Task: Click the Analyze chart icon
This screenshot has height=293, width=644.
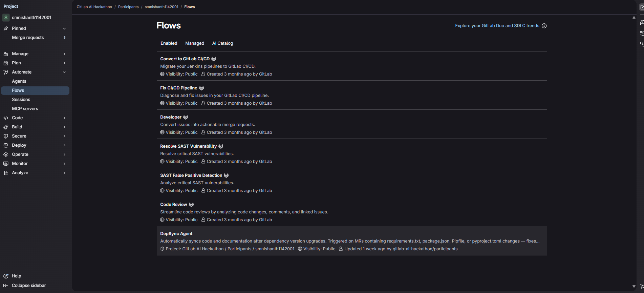Action: [x=6, y=173]
